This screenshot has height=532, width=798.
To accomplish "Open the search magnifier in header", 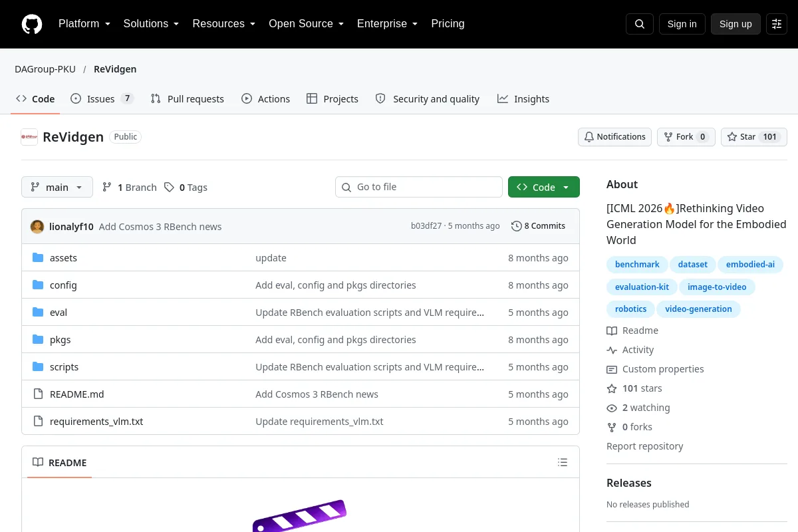I will 640,24.
